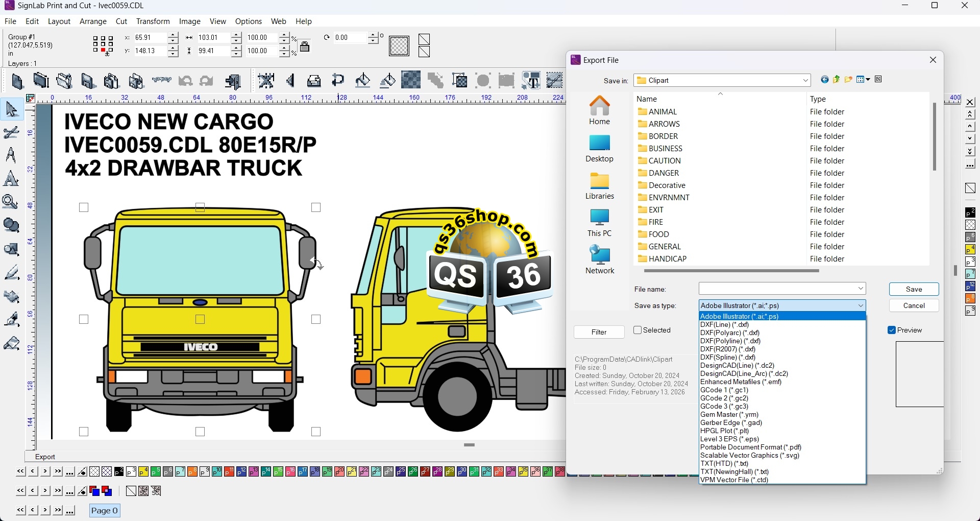The height and width of the screenshot is (521, 980).
Task: Open the view menu dropdown arrow
Action: 868,80
